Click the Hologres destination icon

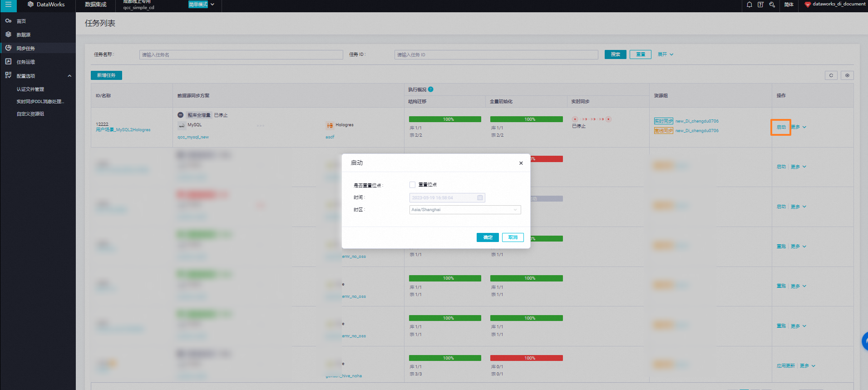(330, 125)
